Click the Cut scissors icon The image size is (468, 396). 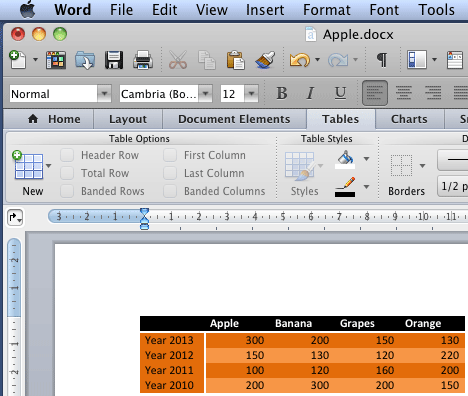click(x=178, y=60)
